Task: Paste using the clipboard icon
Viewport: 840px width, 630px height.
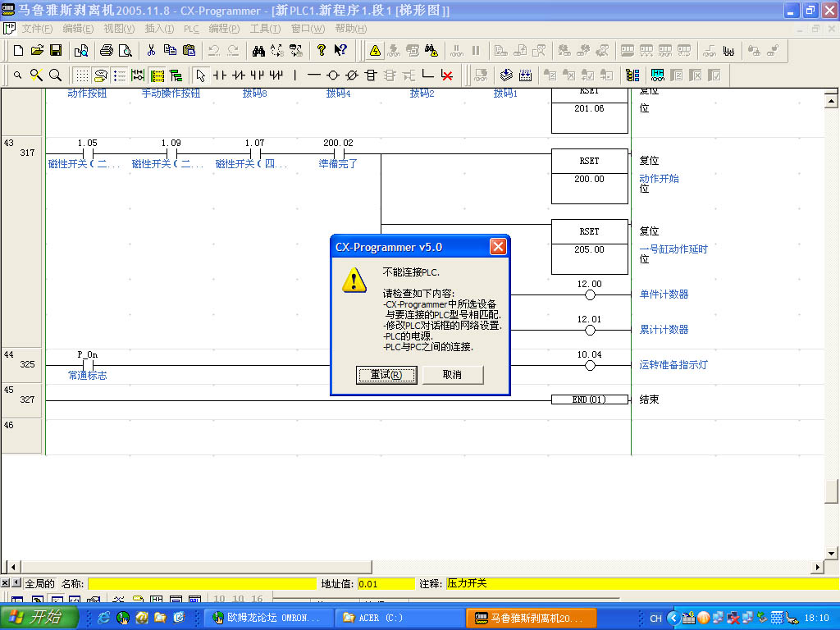Action: point(189,50)
